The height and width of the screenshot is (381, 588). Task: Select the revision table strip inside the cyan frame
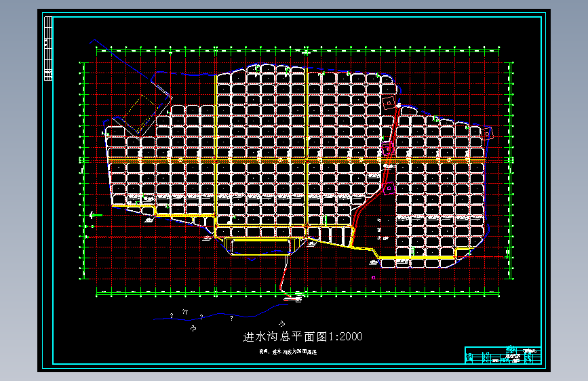[x=48, y=48]
